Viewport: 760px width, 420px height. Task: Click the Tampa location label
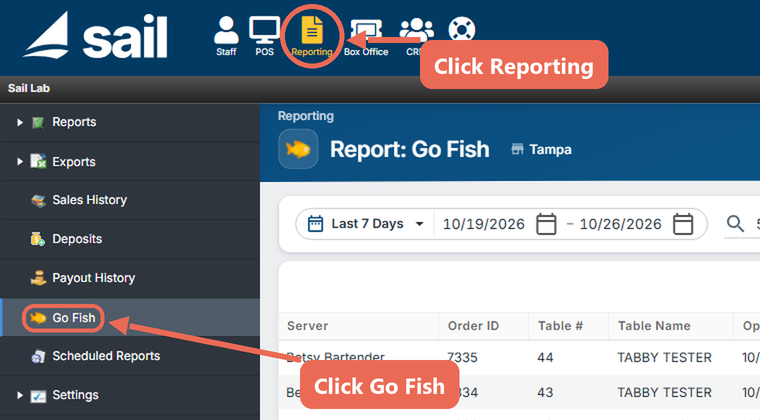pyautogui.click(x=550, y=149)
